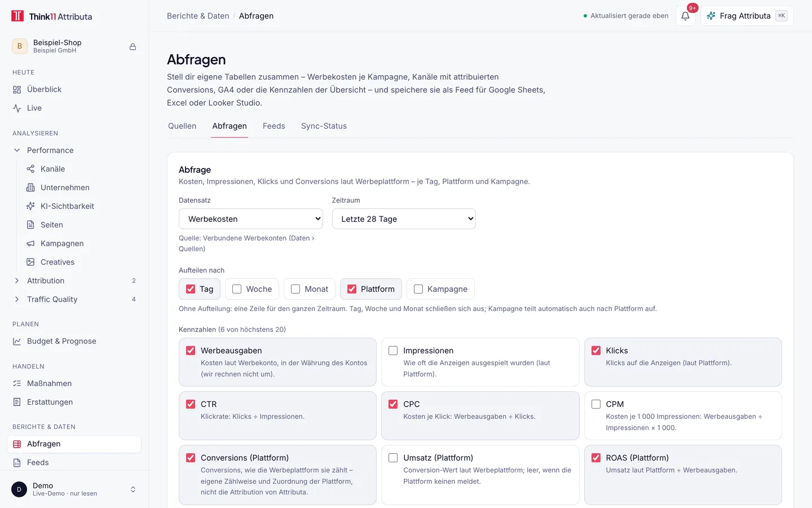
Task: Click the Creatives image icon
Action: 30,262
